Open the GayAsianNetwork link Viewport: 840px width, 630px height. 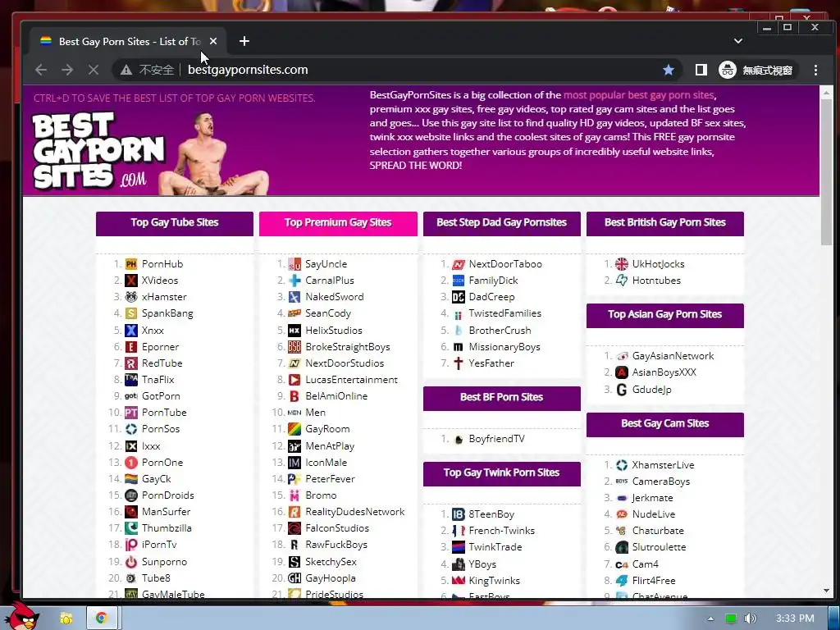673,356
